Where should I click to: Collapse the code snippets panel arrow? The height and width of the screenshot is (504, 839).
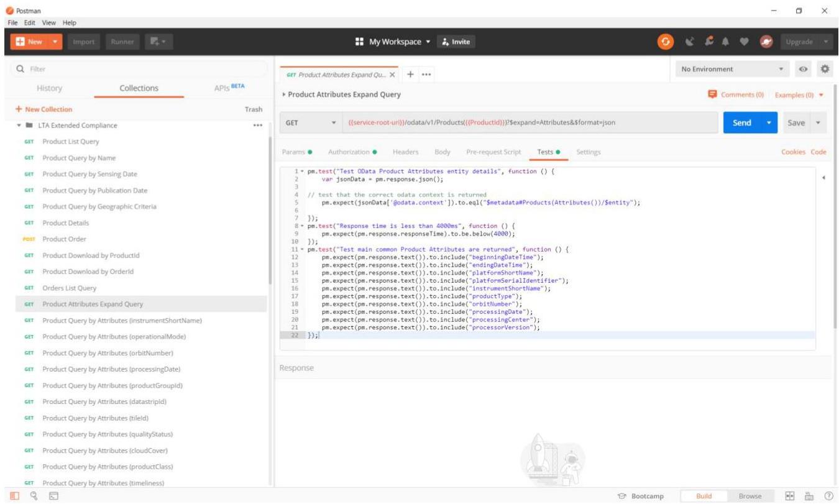coord(823,178)
